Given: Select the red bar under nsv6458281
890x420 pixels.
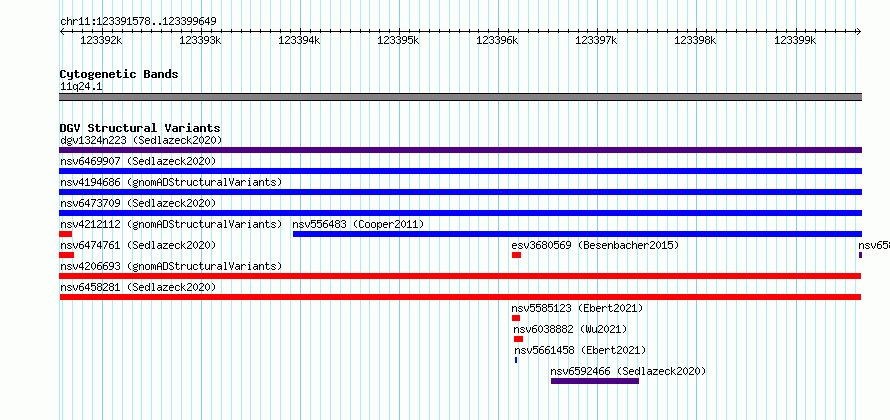Looking at the screenshot, I should [460, 297].
